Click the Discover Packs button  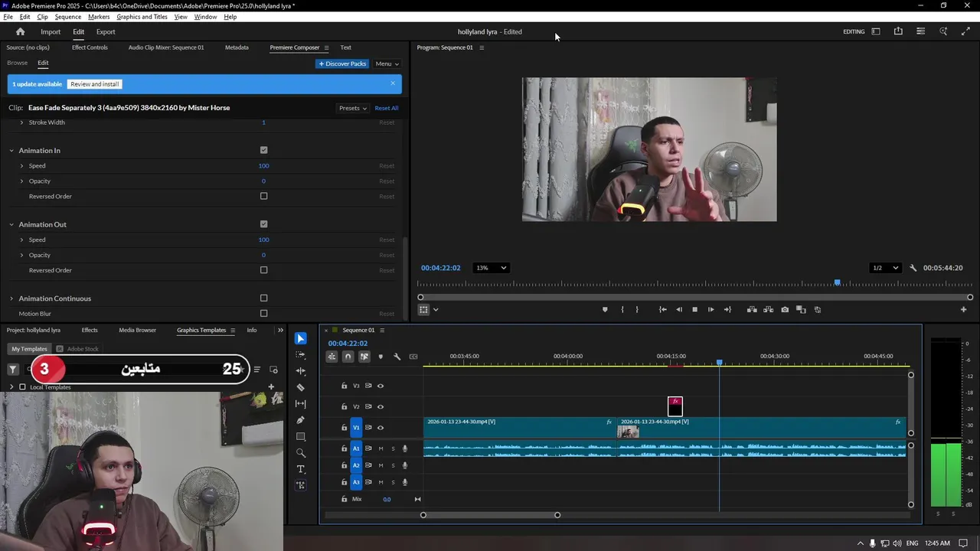coord(342,64)
